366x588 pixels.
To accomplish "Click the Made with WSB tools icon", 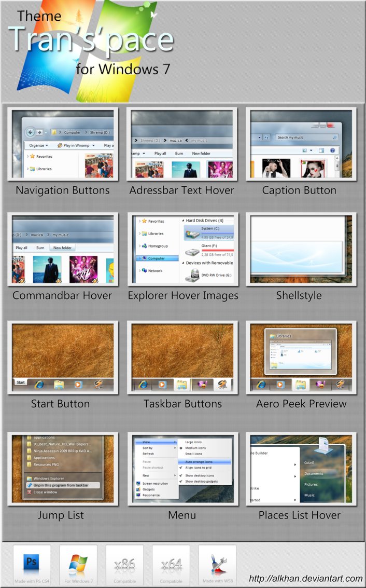I will 217,563.
